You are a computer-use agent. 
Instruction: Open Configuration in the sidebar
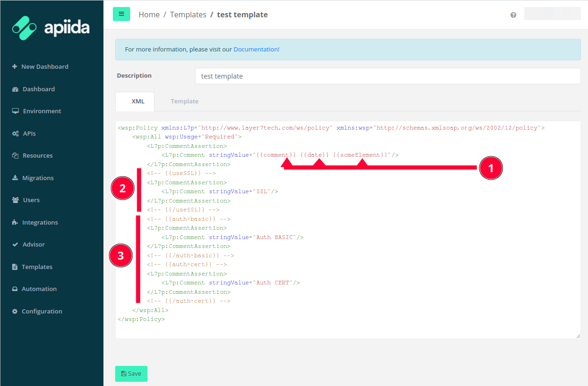[42, 311]
